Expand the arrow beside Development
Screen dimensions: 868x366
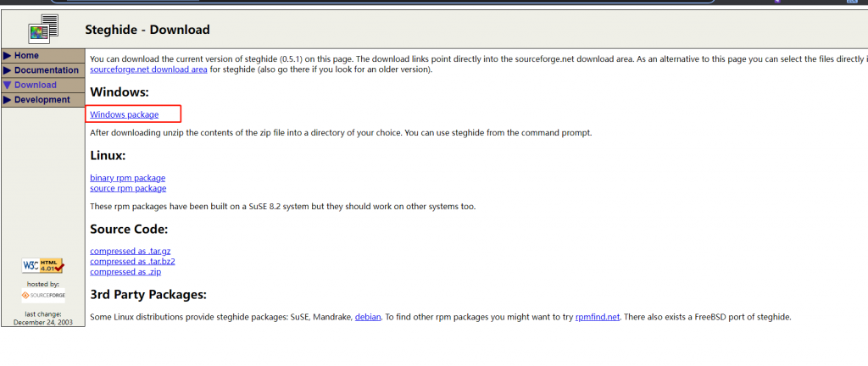click(x=8, y=100)
